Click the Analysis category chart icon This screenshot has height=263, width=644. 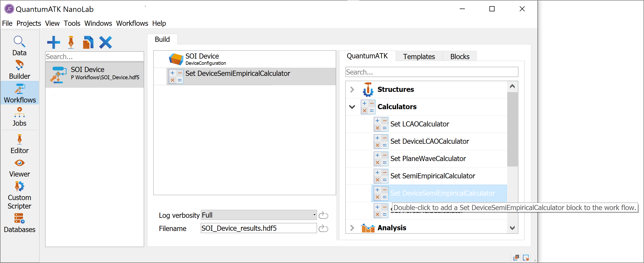[x=368, y=228]
